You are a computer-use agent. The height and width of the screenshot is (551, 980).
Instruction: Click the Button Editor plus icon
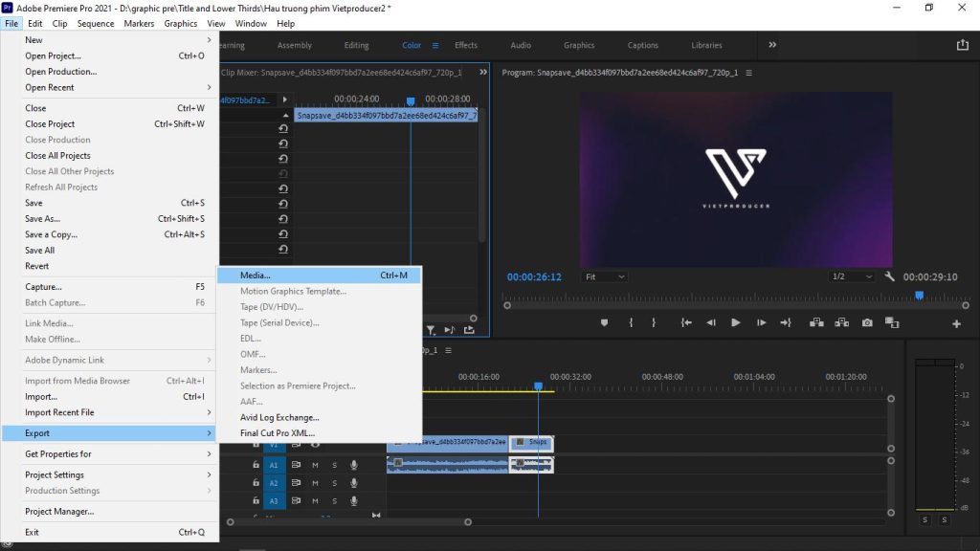coord(956,322)
